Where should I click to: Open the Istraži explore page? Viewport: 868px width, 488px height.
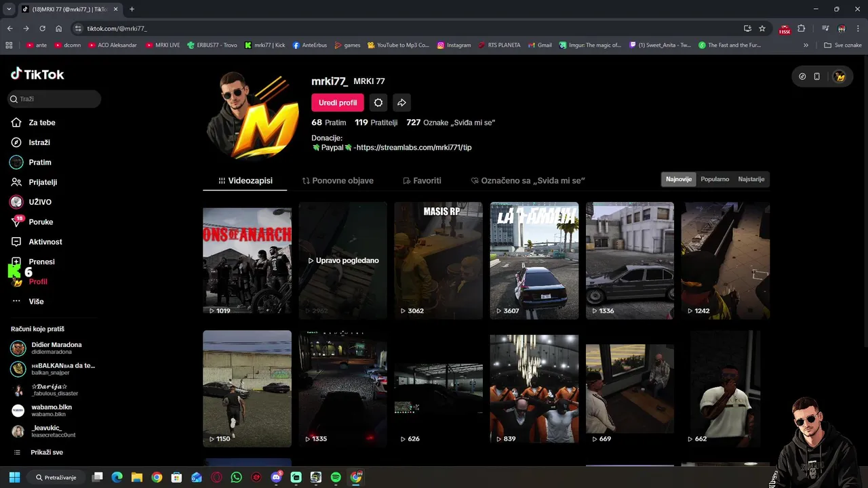click(x=39, y=142)
